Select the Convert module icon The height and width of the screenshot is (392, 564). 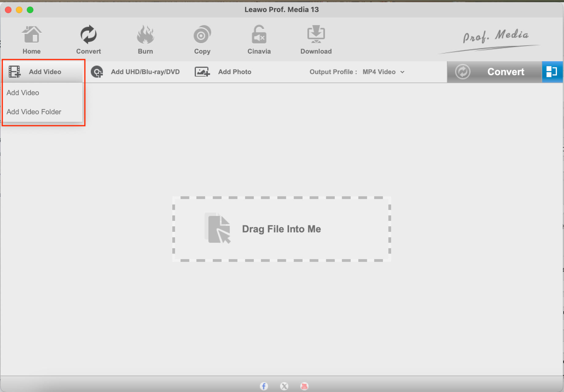pyautogui.click(x=88, y=35)
